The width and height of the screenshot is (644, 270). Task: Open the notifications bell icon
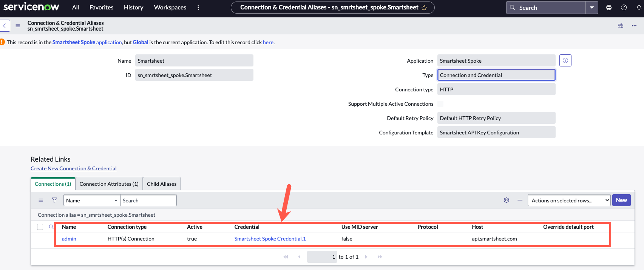click(x=639, y=8)
